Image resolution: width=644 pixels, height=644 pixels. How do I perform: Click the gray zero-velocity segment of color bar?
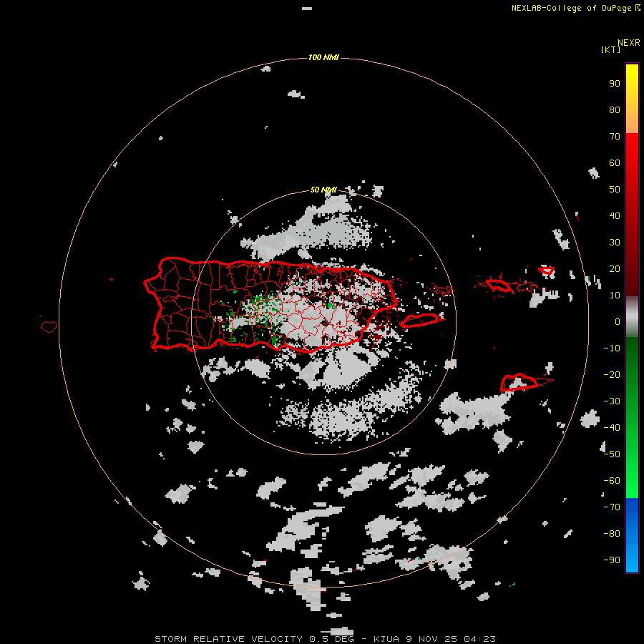(632, 317)
